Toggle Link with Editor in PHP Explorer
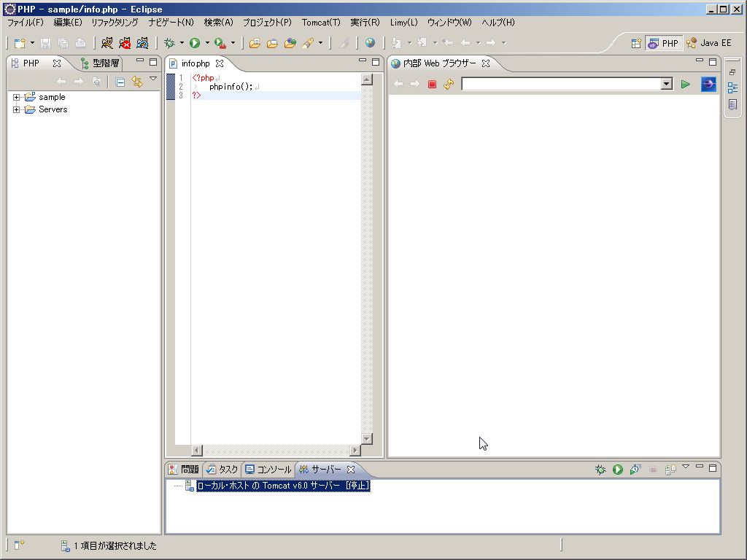The image size is (747, 560). tap(137, 82)
